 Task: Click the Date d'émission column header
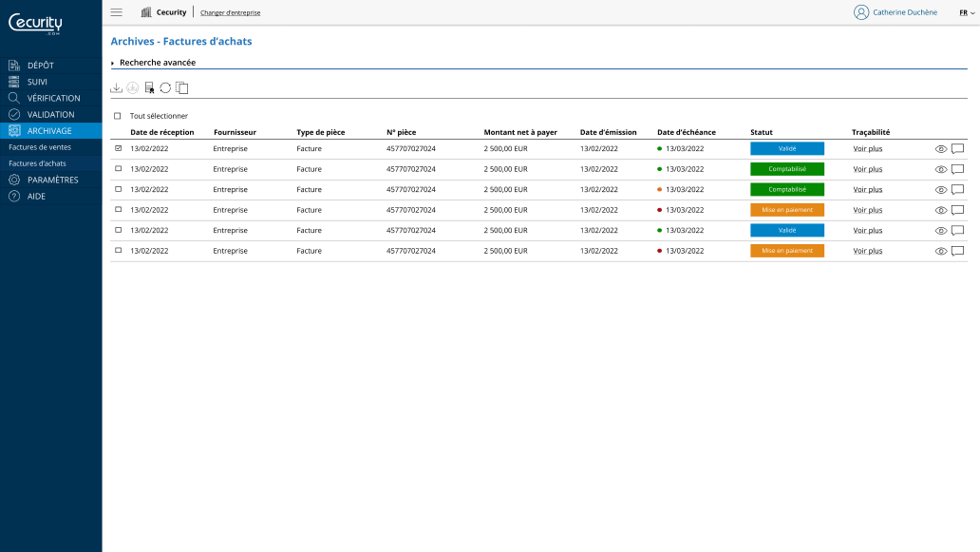coord(608,132)
